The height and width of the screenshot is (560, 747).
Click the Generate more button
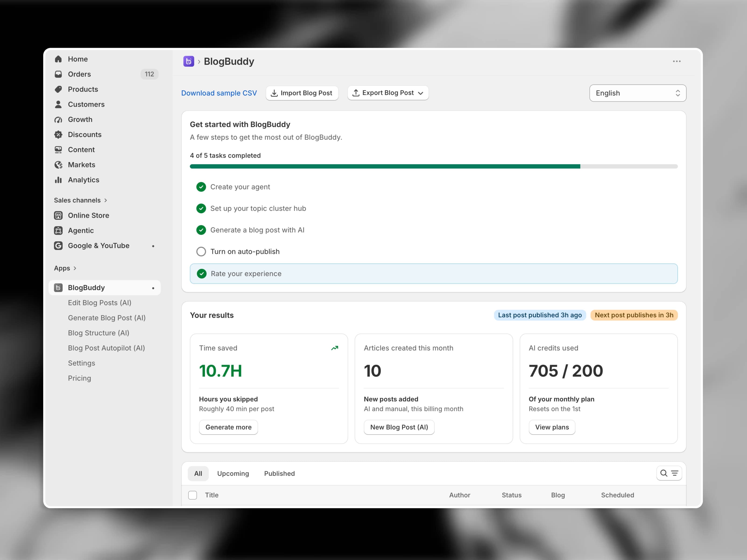(228, 427)
